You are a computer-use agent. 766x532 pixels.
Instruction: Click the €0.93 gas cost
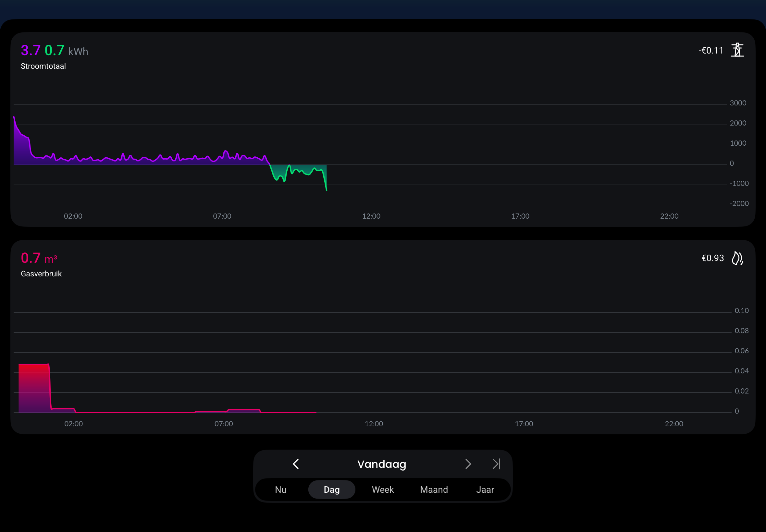tap(712, 258)
